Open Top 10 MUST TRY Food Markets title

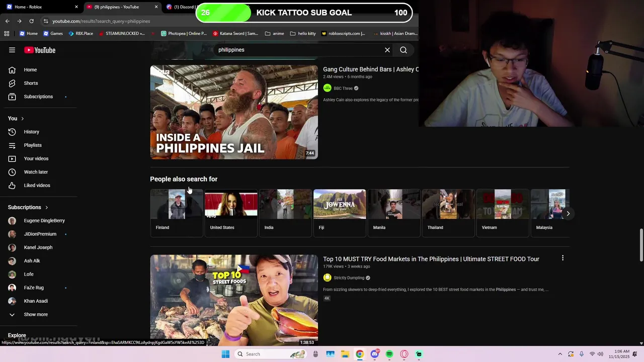click(x=431, y=259)
